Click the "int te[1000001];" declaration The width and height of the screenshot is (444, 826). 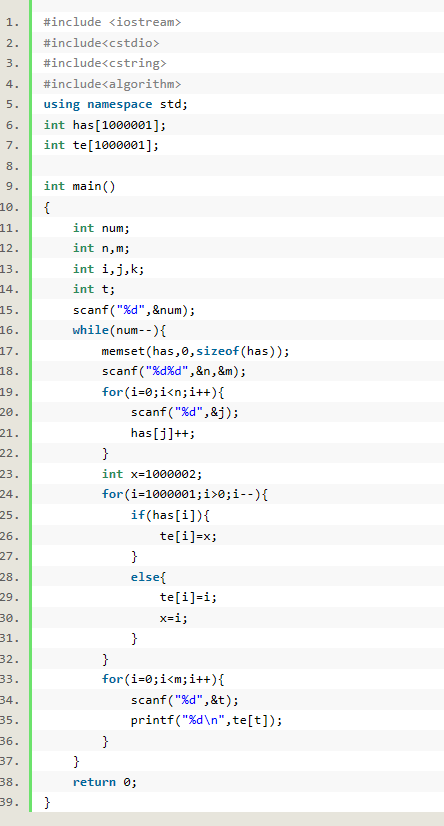pos(101,145)
